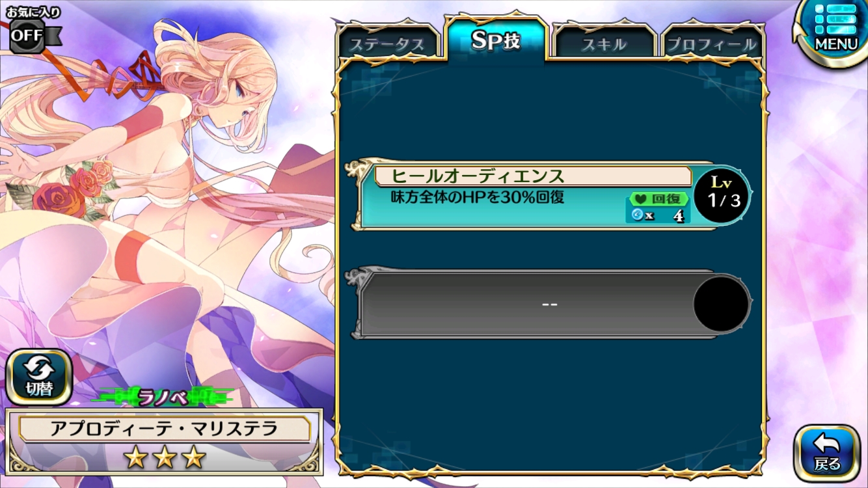868x488 pixels.
Task: Click the black circle on empty slot
Action: pos(722,304)
